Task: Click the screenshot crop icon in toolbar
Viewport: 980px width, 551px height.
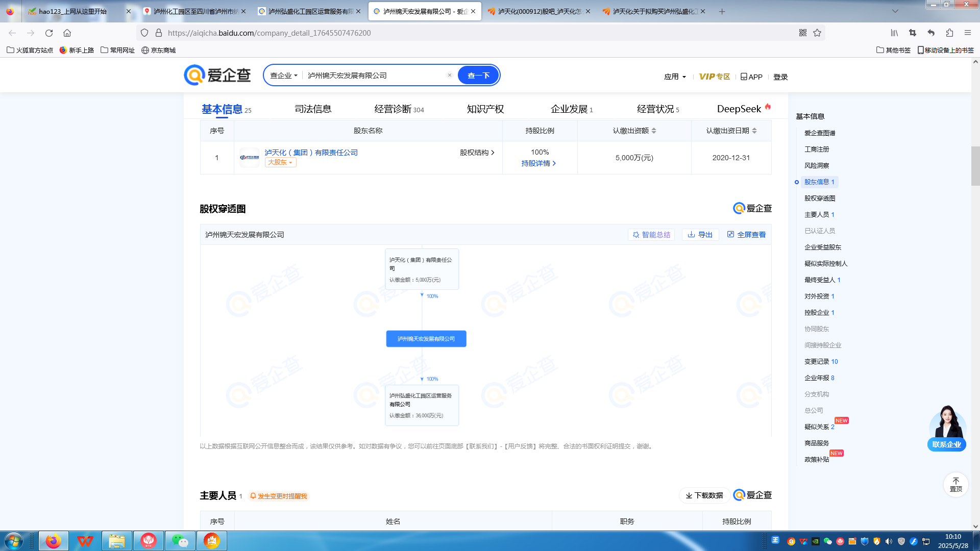Action: [x=913, y=33]
